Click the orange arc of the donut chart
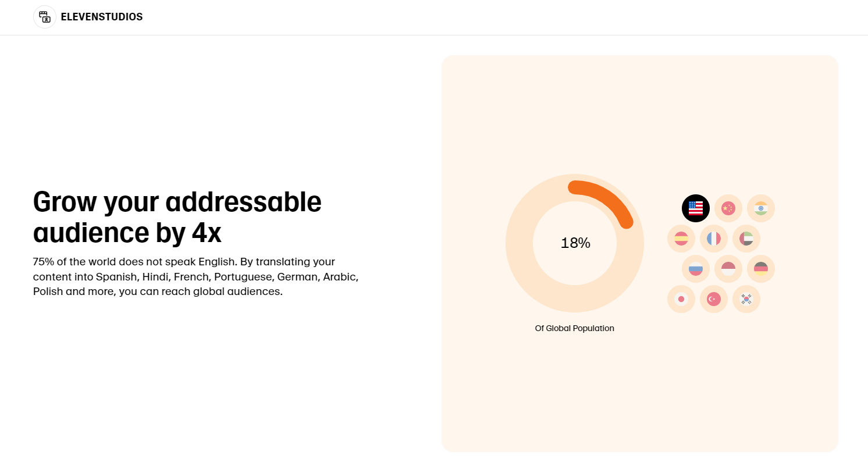Screen dimensions: 868x462 point(607,199)
